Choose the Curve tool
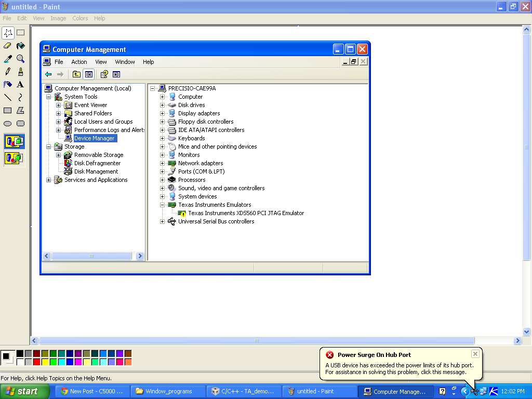This screenshot has width=532, height=399. 21,97
